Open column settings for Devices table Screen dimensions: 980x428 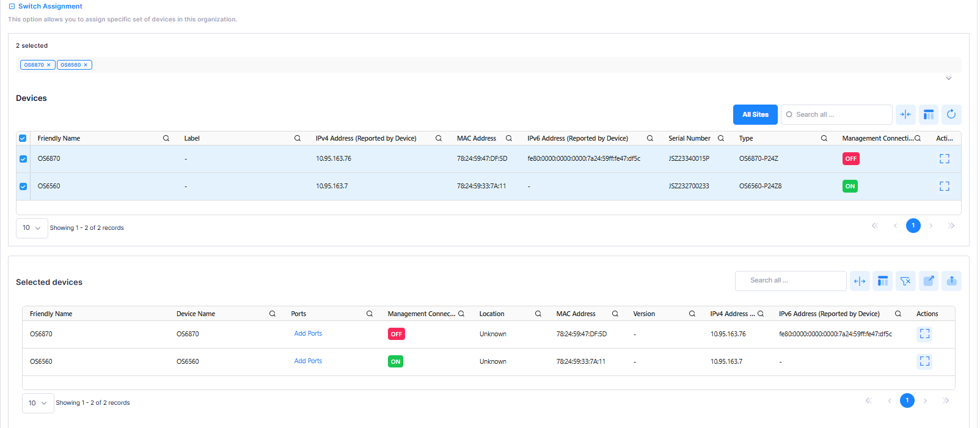point(928,114)
